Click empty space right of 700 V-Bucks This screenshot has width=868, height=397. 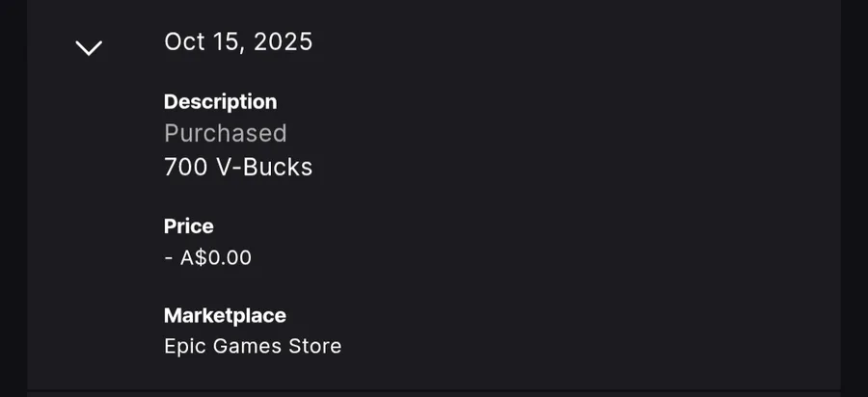[x=530, y=167]
